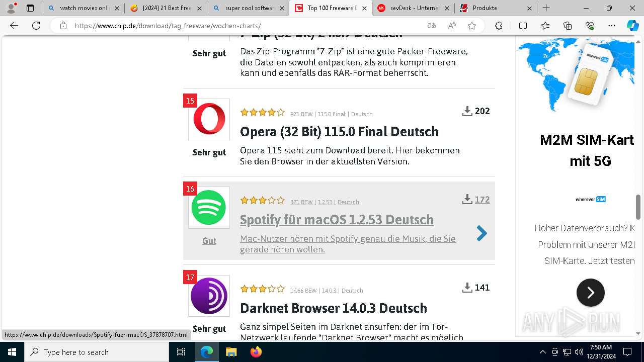This screenshot has height=362, width=644.
Task: Open Firefox from the taskbar
Action: click(x=256, y=352)
